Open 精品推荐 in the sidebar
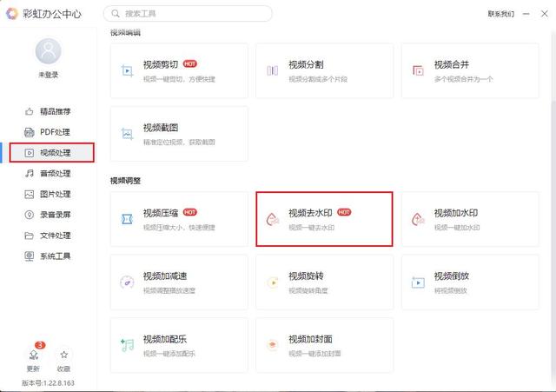 pyautogui.click(x=49, y=111)
